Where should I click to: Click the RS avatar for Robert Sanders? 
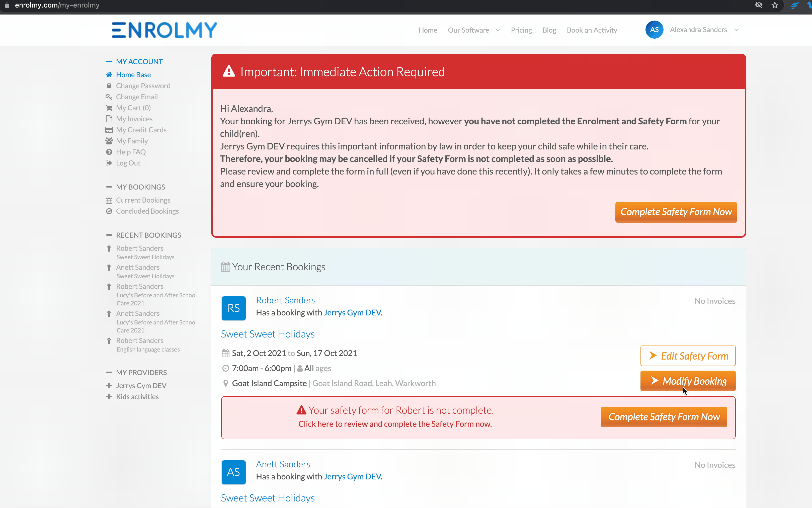click(233, 308)
